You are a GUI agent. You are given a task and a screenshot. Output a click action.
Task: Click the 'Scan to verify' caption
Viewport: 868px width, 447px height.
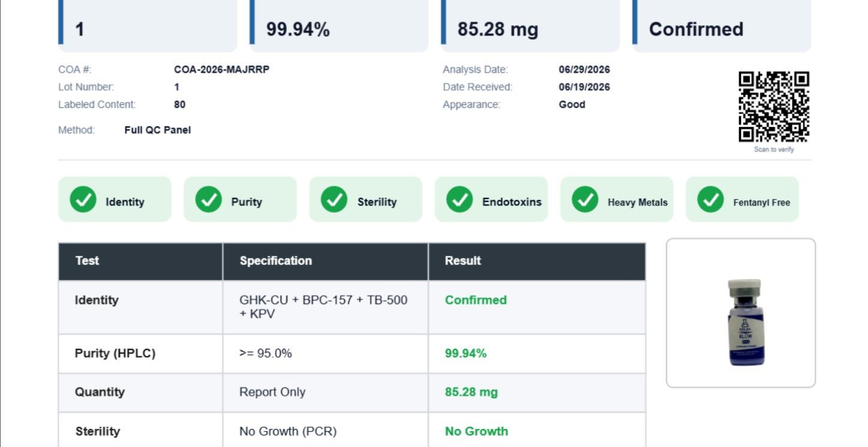point(774,150)
